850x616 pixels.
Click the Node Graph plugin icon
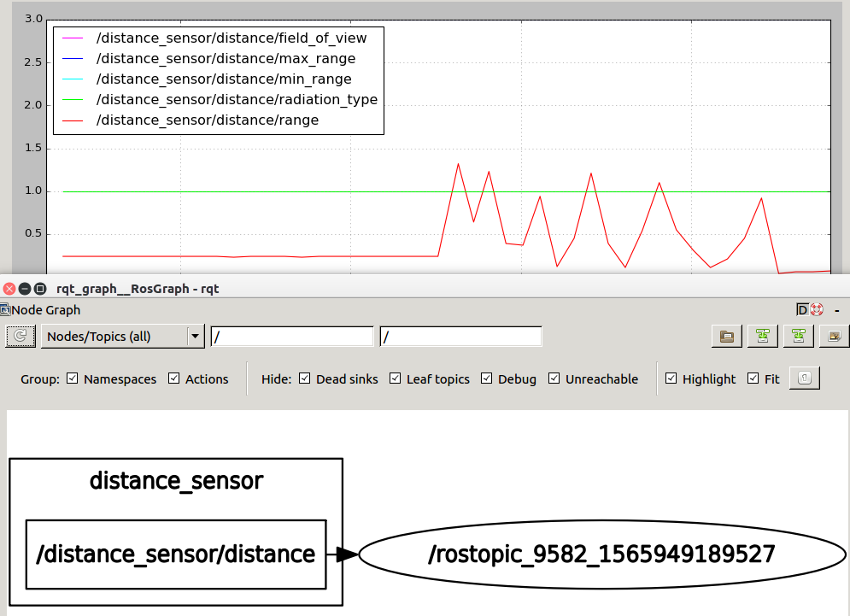(5, 309)
